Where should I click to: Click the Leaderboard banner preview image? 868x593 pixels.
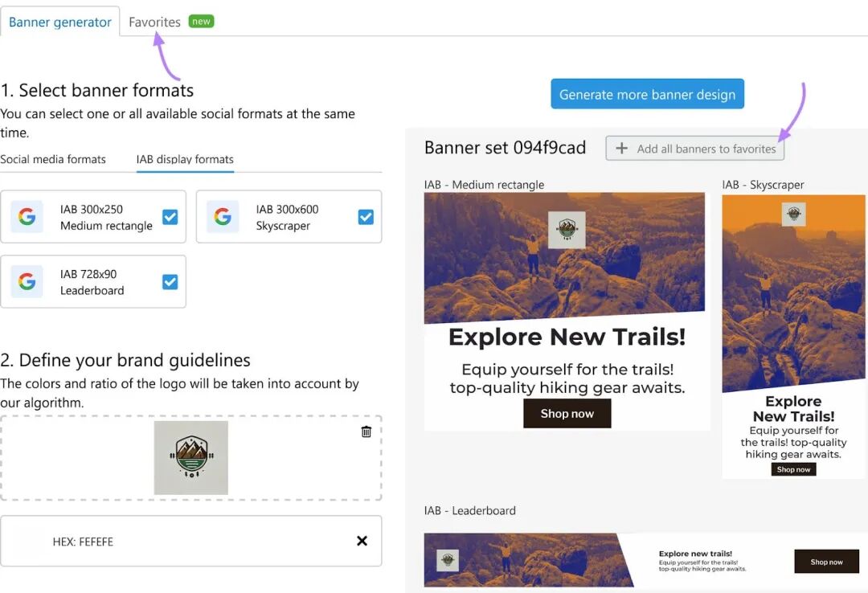(641, 560)
